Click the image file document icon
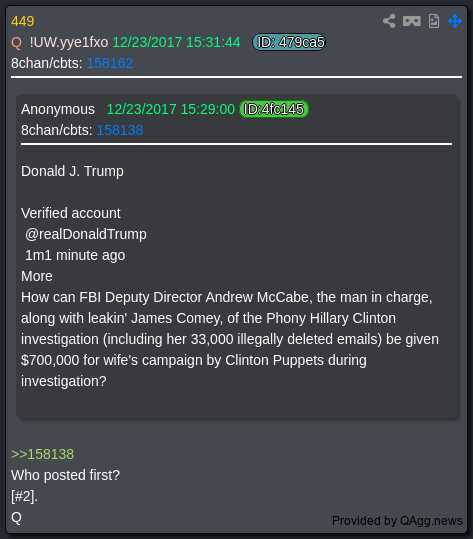473x539 pixels. click(x=434, y=21)
